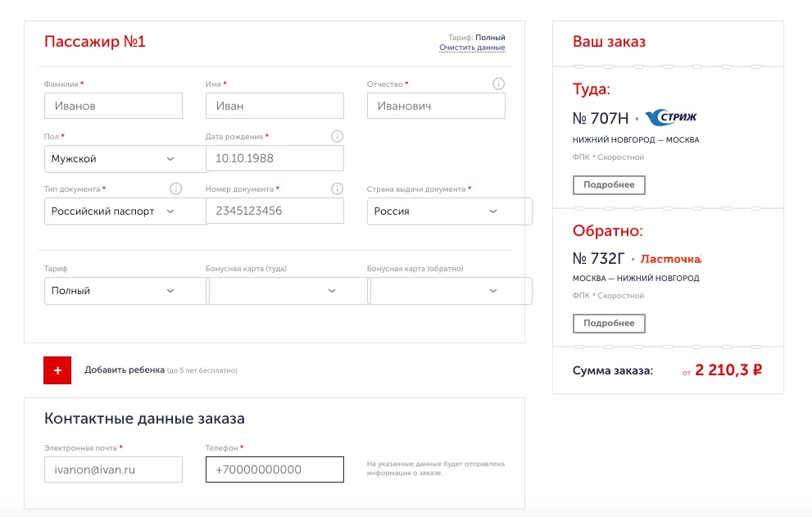Click the Туда: section label
The width and height of the screenshot is (812, 517).
tap(592, 89)
